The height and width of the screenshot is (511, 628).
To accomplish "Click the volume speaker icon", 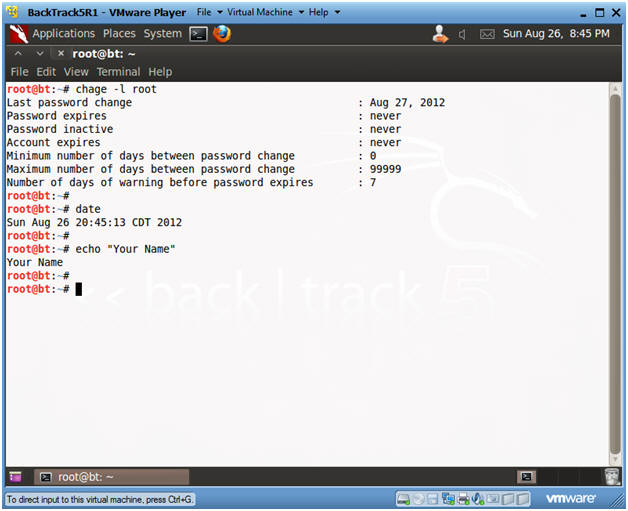I will [x=462, y=35].
